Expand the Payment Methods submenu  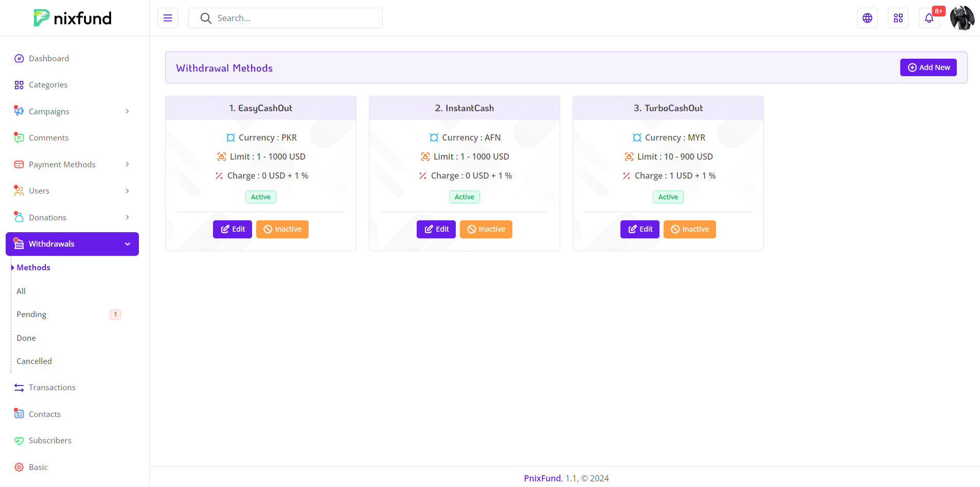coord(72,165)
